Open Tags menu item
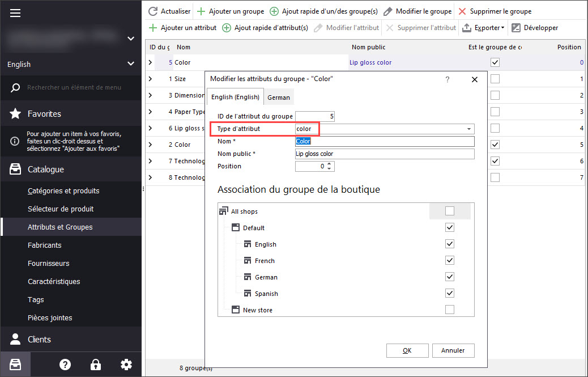588x377 pixels. (36, 300)
